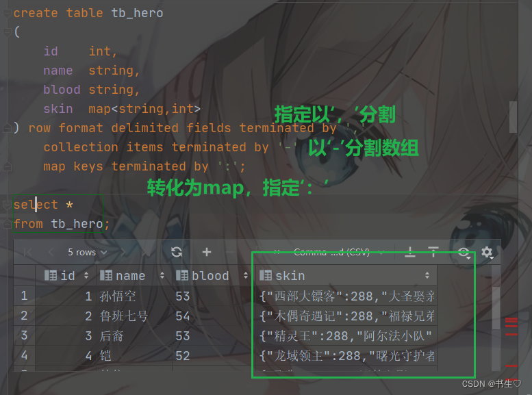Click tb_hero in the from clause
Viewport: 532px width, 395px height.
(x=77, y=224)
